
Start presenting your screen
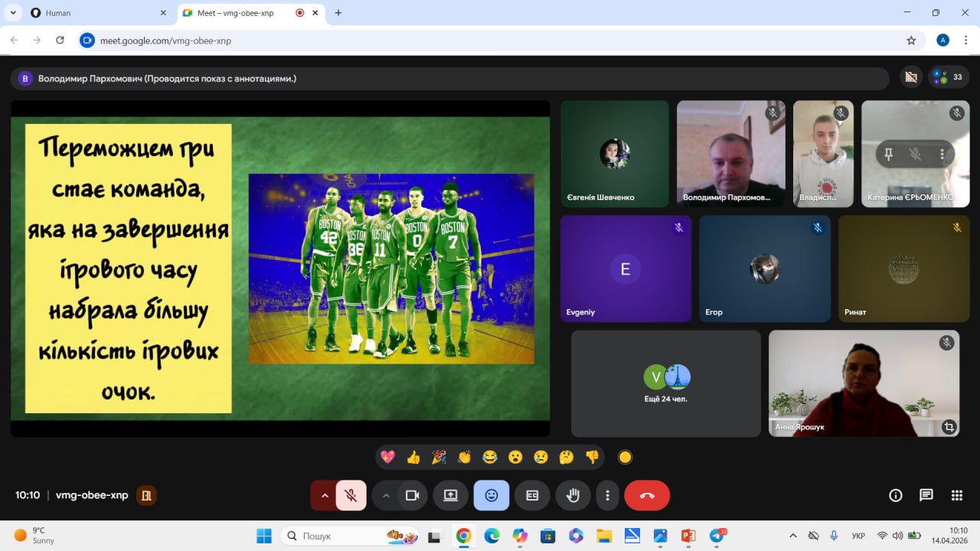coord(450,495)
